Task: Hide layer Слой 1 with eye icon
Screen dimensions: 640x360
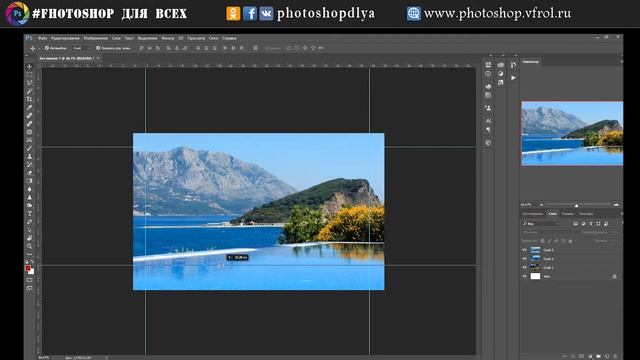Action: tap(525, 267)
